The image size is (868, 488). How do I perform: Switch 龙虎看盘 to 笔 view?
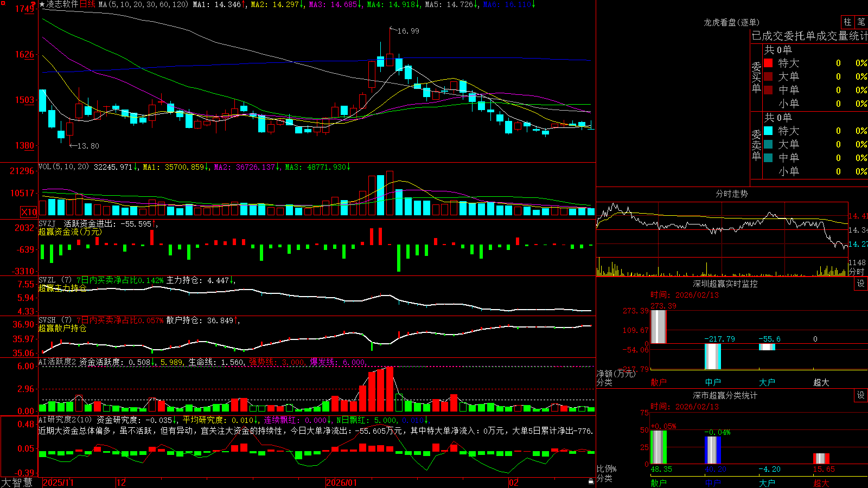point(861,22)
